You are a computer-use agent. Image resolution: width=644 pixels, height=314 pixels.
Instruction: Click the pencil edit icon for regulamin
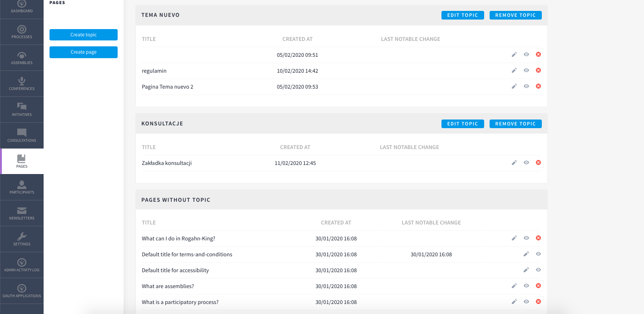[x=514, y=70]
